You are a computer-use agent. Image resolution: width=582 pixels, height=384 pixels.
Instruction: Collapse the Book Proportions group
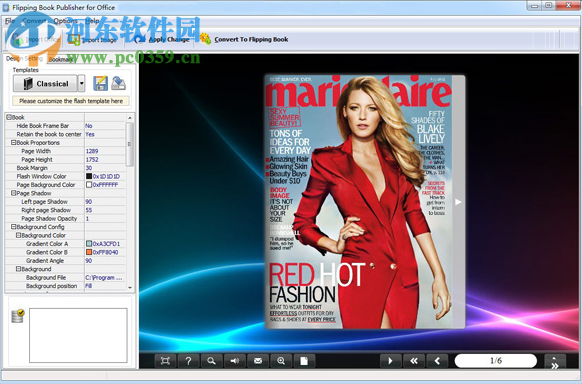[13, 142]
